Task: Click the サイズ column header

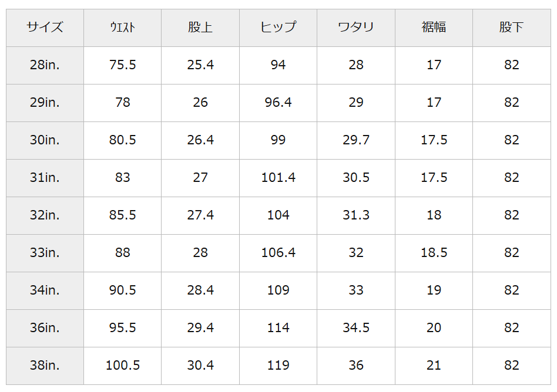Action: coord(45,27)
